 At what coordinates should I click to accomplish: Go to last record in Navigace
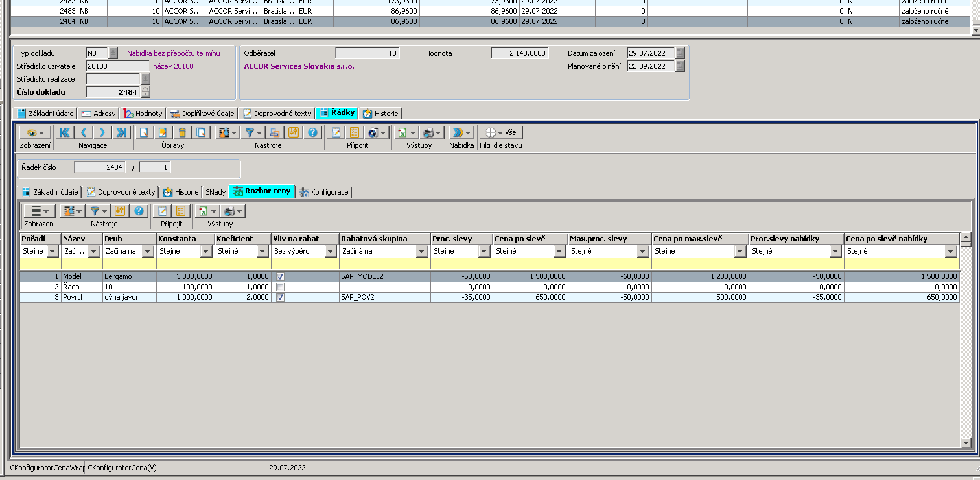pos(121,132)
